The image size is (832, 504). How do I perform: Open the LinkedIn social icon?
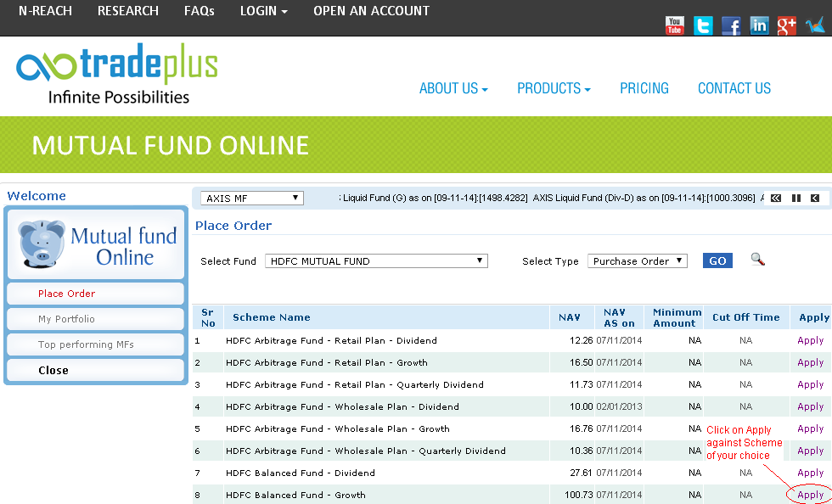759,25
